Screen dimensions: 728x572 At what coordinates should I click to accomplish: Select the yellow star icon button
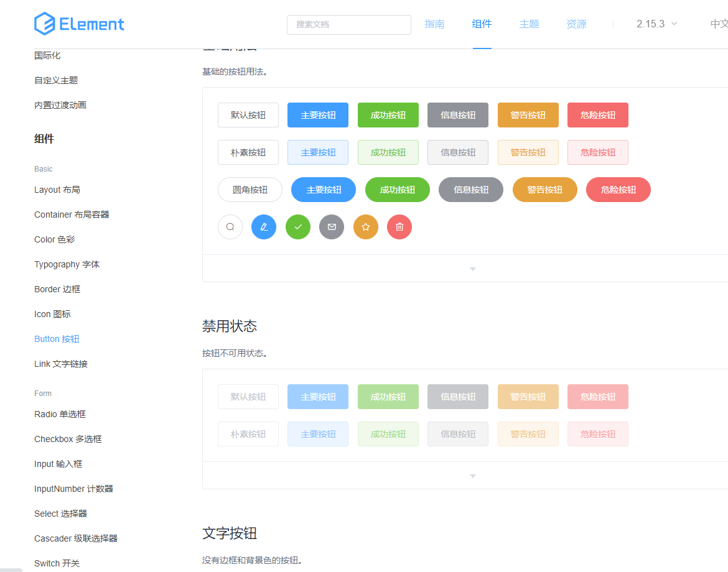[x=365, y=227]
